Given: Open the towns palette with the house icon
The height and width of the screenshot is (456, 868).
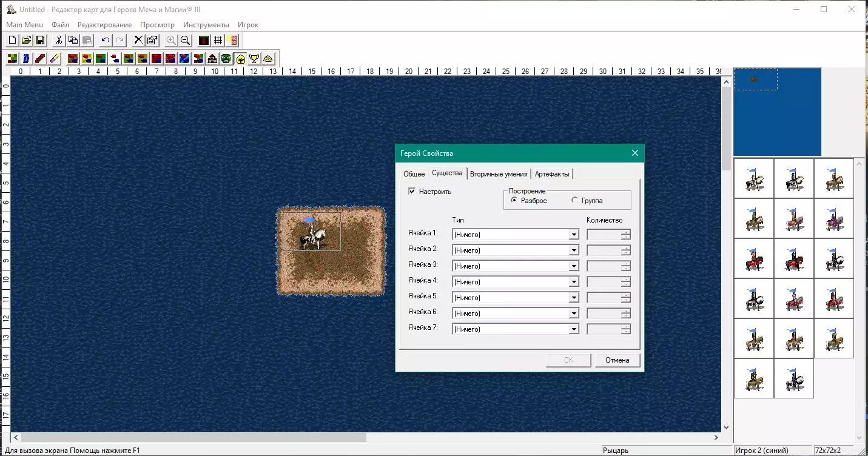Looking at the screenshot, I should coord(212,59).
